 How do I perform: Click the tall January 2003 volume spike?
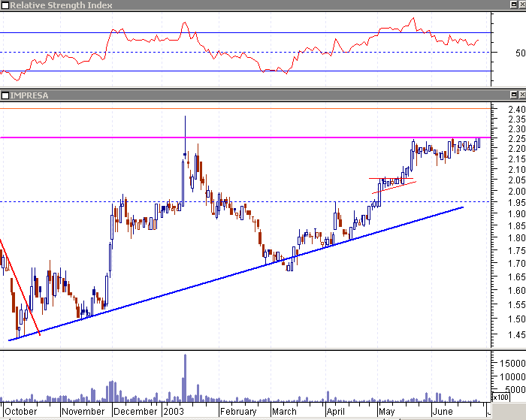coord(185,378)
